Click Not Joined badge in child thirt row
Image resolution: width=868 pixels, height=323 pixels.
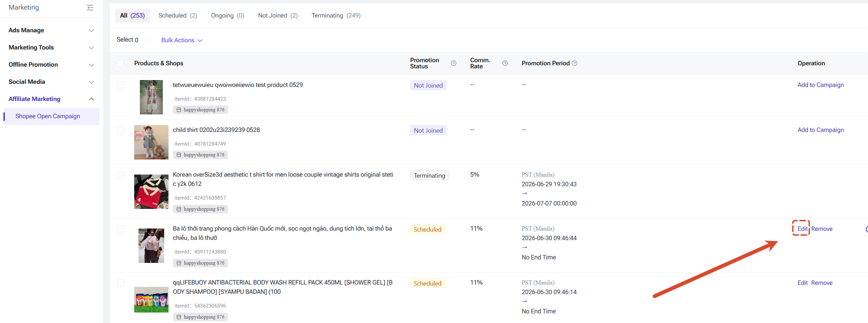[x=428, y=131]
